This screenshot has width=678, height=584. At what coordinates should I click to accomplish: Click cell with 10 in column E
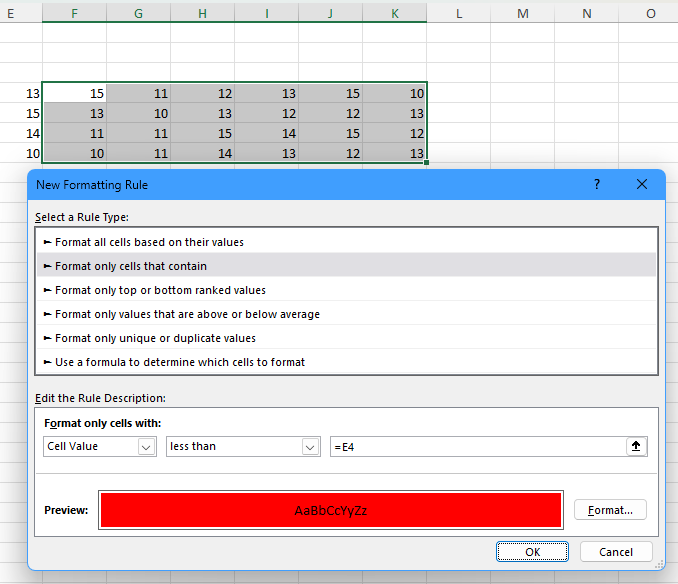point(21,153)
